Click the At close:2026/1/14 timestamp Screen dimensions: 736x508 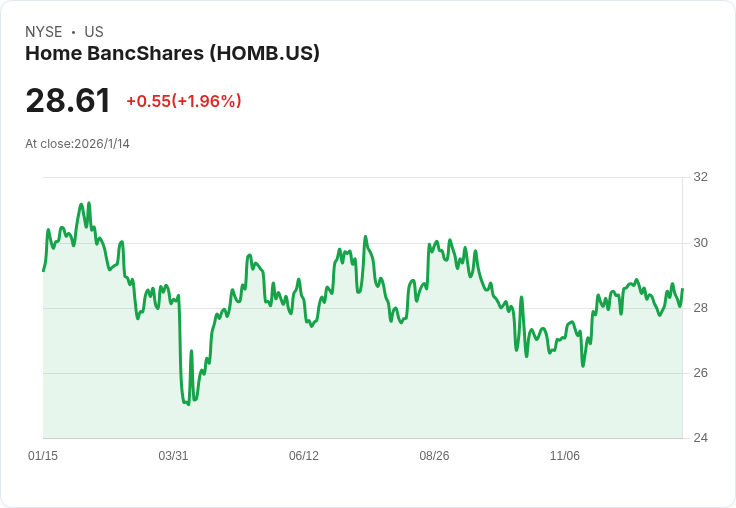[77, 144]
